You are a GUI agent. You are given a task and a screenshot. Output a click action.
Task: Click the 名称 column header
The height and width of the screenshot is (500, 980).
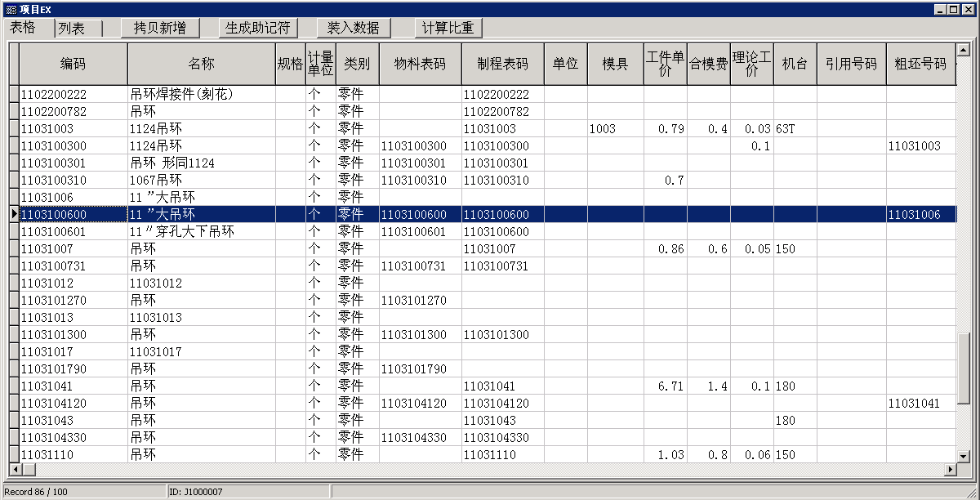click(201, 64)
